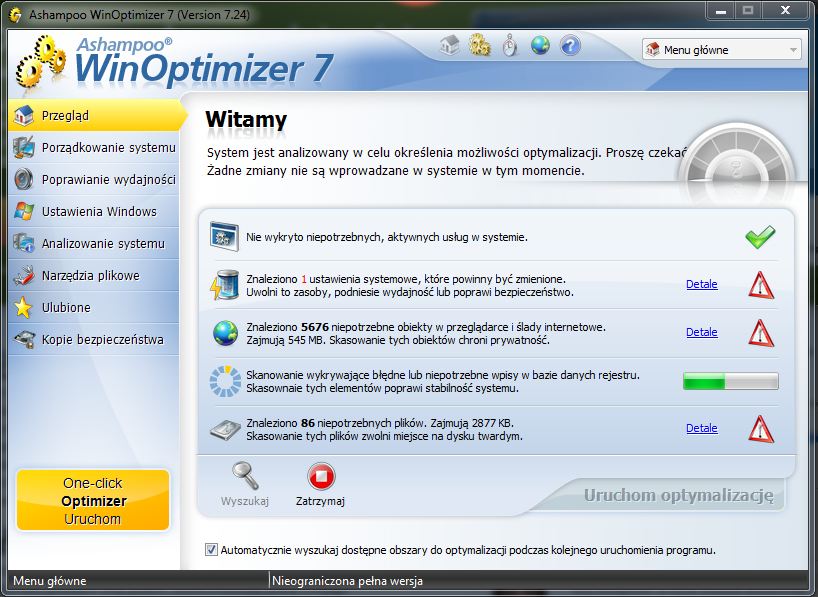Image resolution: width=818 pixels, height=597 pixels.
Task: Stop the scan with Zatrzymaj button
Action: point(320,484)
